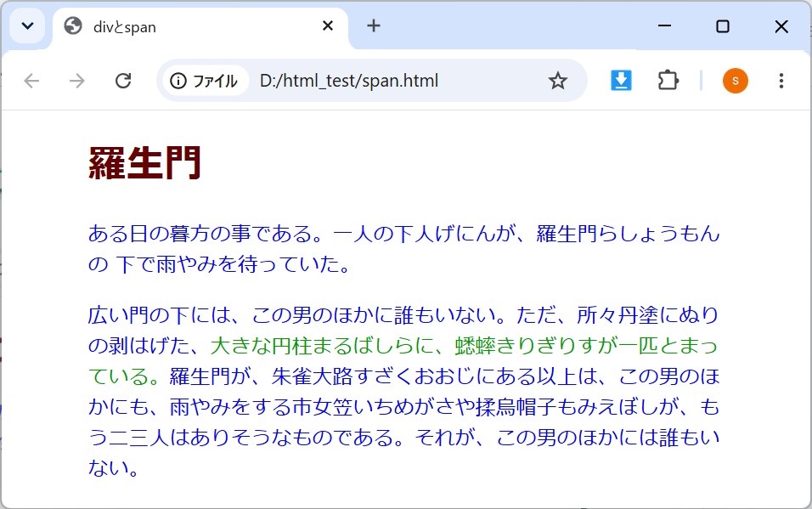Focus the address bar URL span.html
The height and width of the screenshot is (509, 812).
pyautogui.click(x=348, y=81)
